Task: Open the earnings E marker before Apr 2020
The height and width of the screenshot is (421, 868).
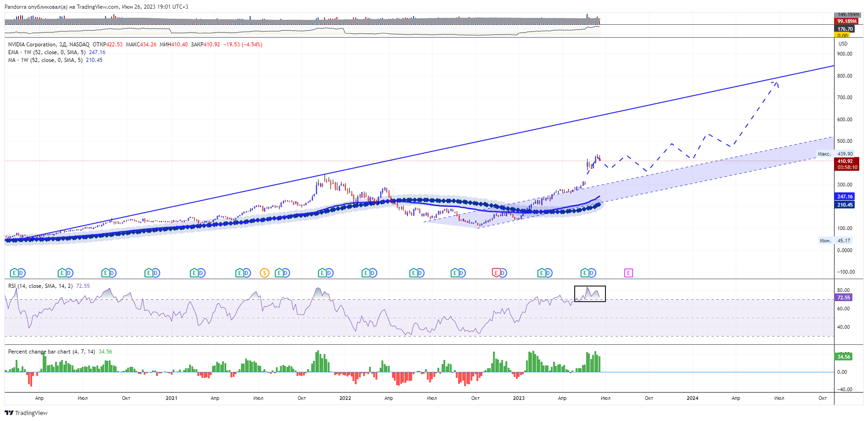Action: tap(15, 273)
